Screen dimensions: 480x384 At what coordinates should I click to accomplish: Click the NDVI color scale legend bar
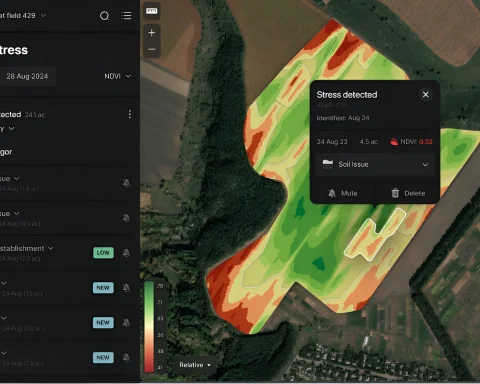149,327
